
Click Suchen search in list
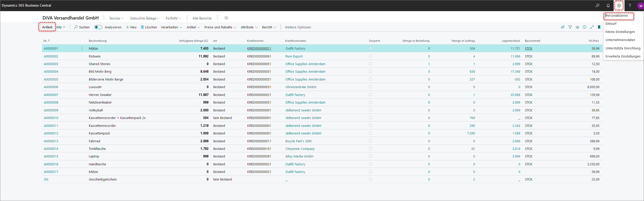(82, 27)
